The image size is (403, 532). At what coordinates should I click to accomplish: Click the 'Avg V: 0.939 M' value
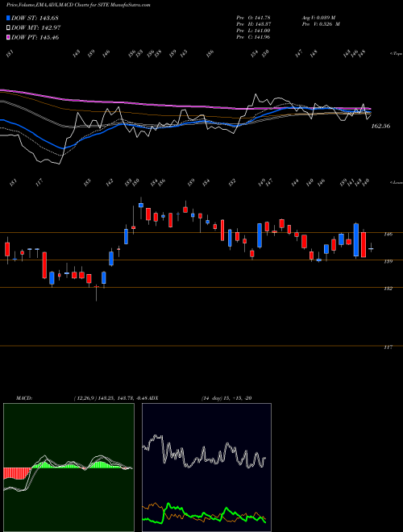click(x=318, y=17)
